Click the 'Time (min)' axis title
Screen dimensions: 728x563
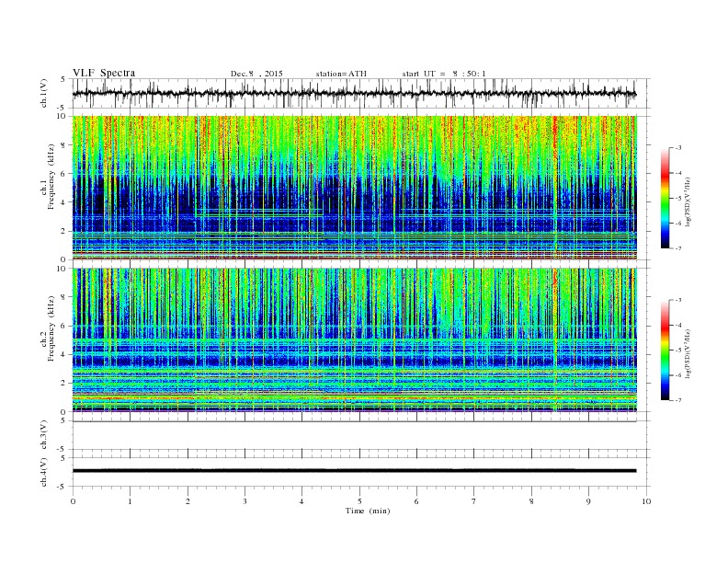pyautogui.click(x=368, y=511)
